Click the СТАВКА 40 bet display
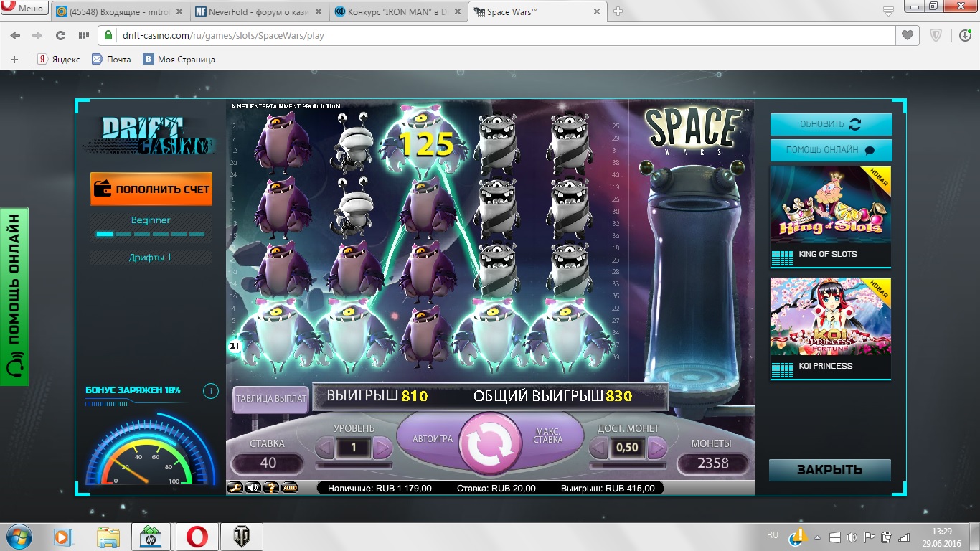The width and height of the screenshot is (980, 551). click(268, 463)
